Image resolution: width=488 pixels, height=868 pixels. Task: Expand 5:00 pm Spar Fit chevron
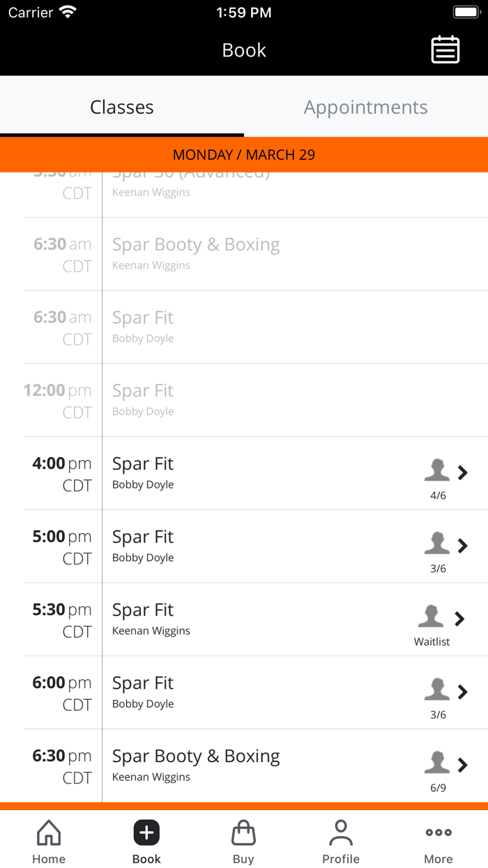(462, 546)
